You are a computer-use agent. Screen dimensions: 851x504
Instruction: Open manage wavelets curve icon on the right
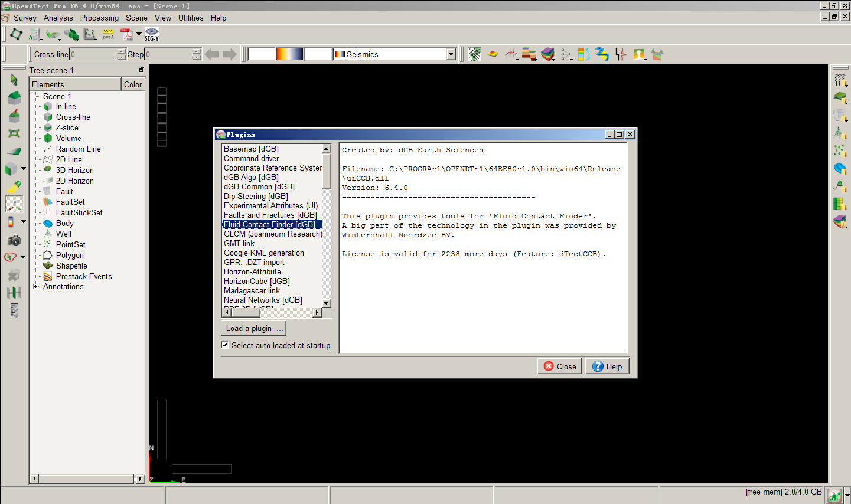840,186
